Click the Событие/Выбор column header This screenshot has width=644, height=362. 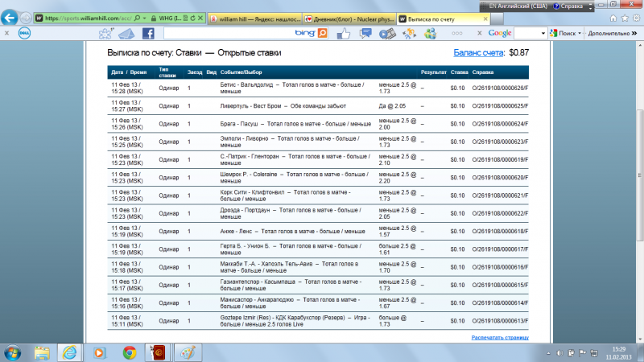click(241, 72)
